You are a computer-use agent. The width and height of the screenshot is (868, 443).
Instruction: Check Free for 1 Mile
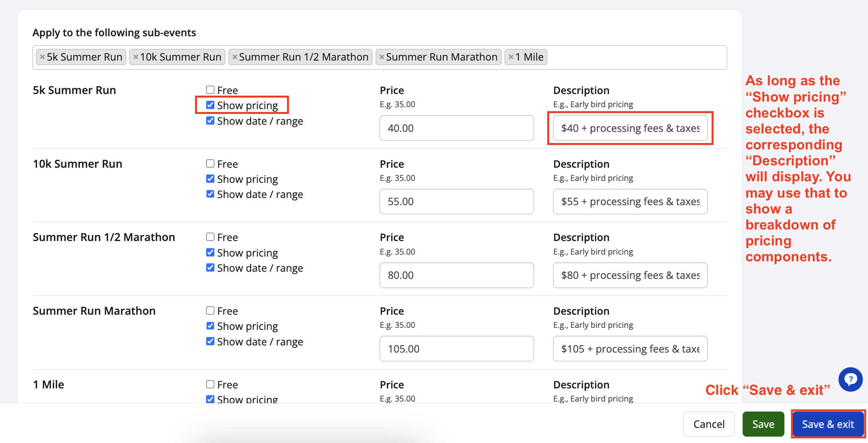(x=210, y=384)
